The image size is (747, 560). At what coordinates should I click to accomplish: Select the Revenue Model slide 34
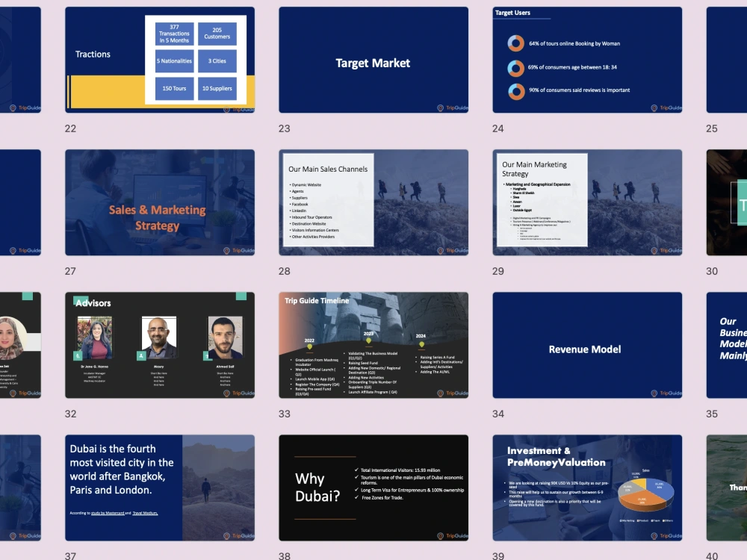pyautogui.click(x=587, y=345)
